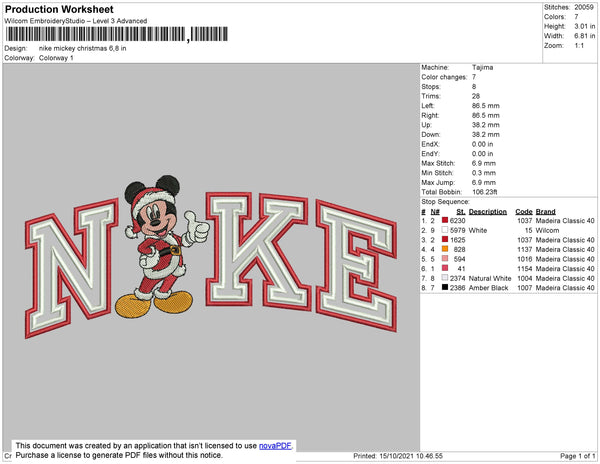Click the Amber Black color swatch

click(x=445, y=287)
